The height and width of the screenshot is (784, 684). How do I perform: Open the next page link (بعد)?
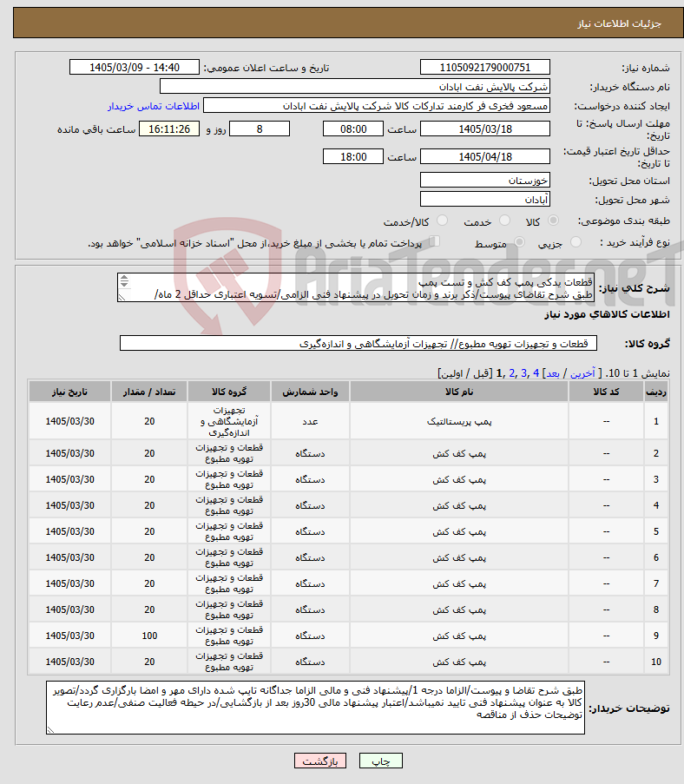point(553,373)
